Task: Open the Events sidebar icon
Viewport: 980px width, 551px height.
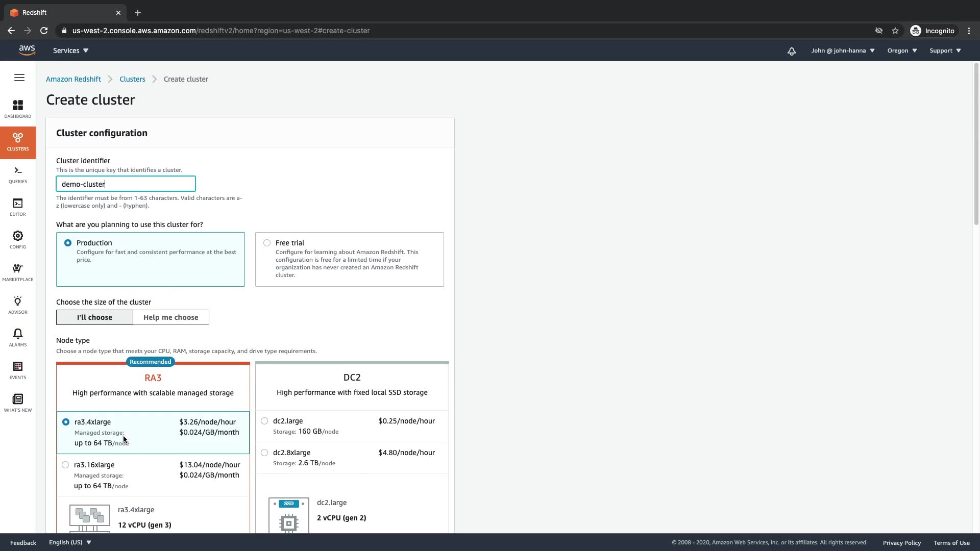Action: click(18, 370)
